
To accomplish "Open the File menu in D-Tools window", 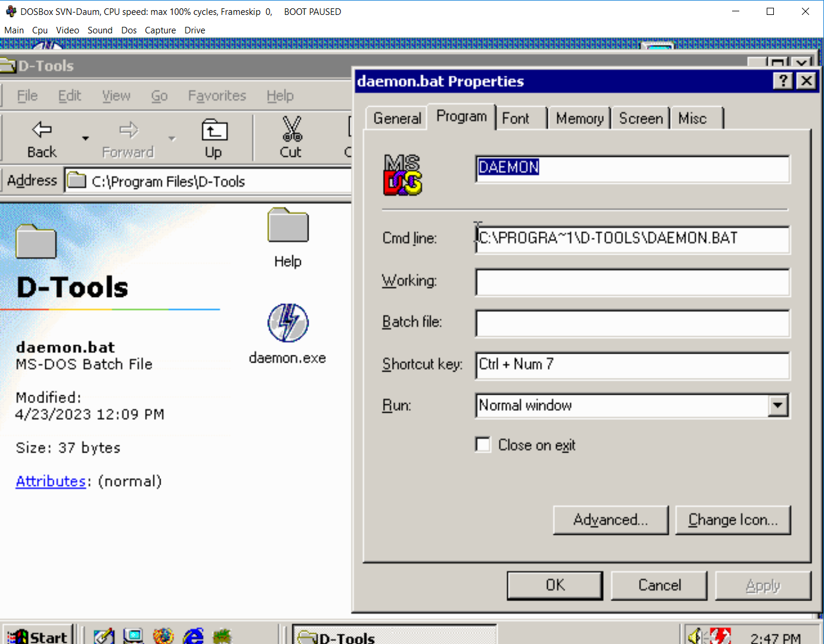I will point(27,95).
